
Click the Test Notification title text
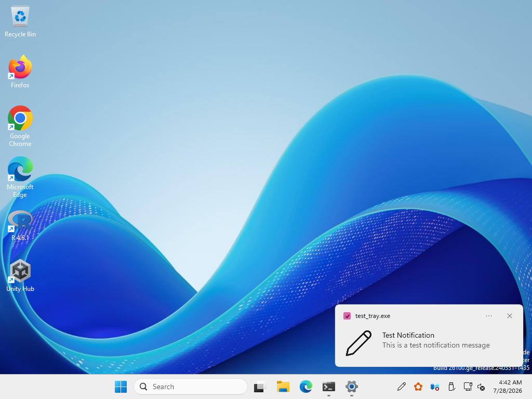408,335
